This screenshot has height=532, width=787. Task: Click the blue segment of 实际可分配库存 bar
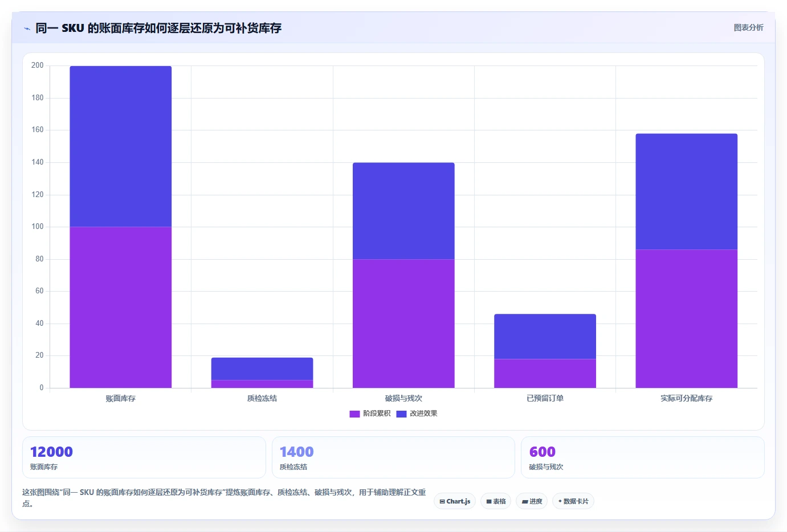tap(687, 191)
